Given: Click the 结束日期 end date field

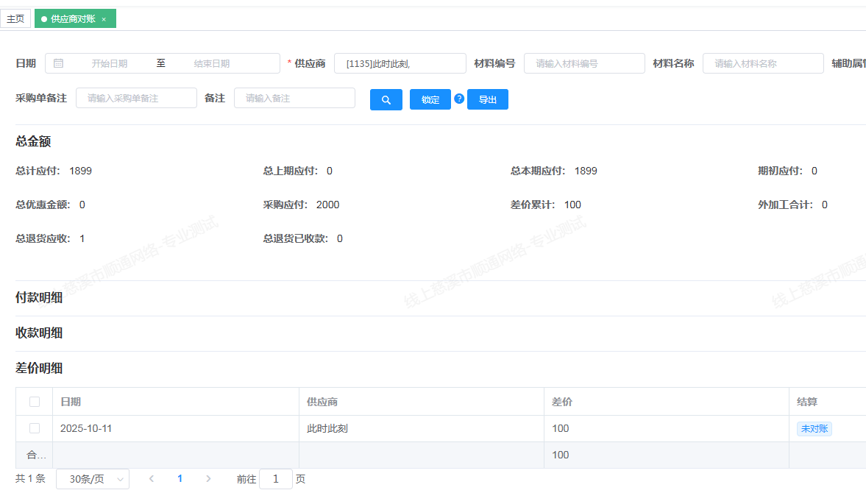Looking at the screenshot, I should pos(212,64).
